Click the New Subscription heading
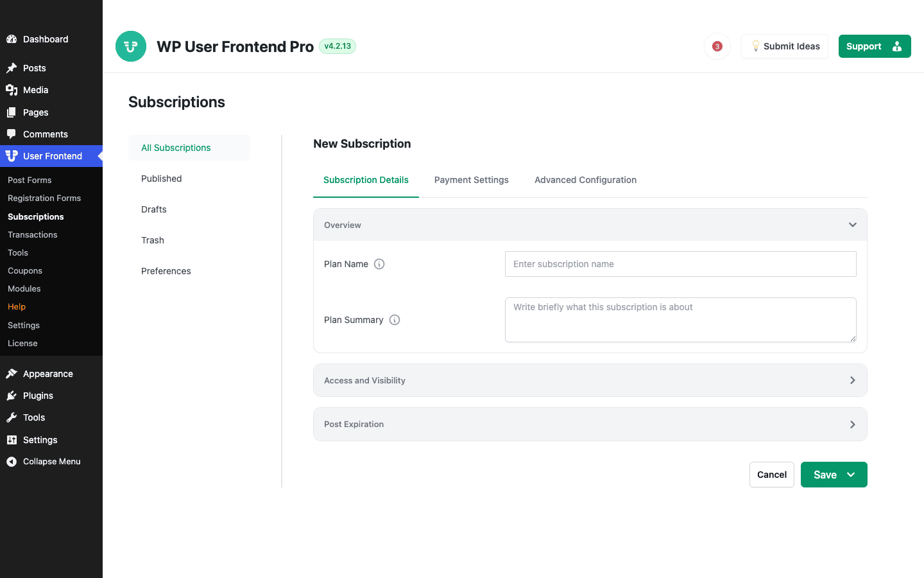The width and height of the screenshot is (924, 578). (362, 144)
